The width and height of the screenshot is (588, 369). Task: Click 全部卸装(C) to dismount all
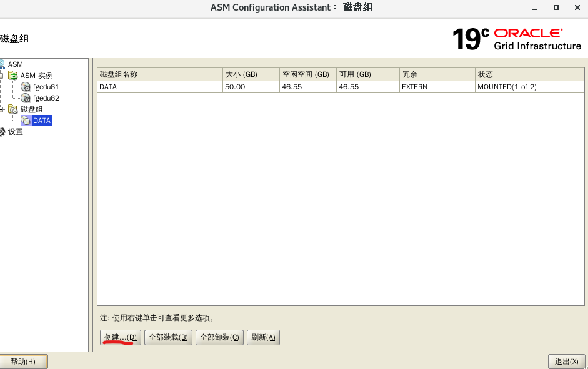coord(219,338)
